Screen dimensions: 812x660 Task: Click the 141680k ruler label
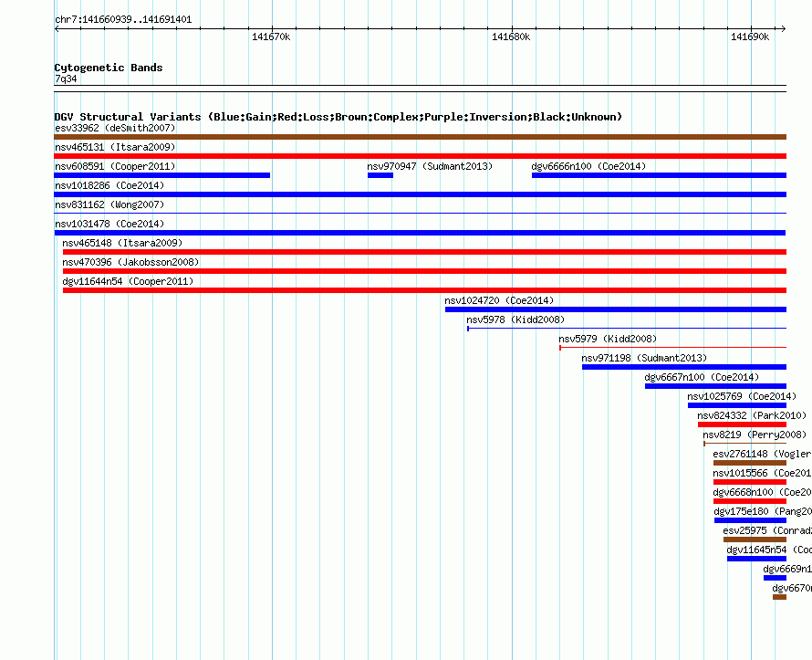click(x=511, y=37)
